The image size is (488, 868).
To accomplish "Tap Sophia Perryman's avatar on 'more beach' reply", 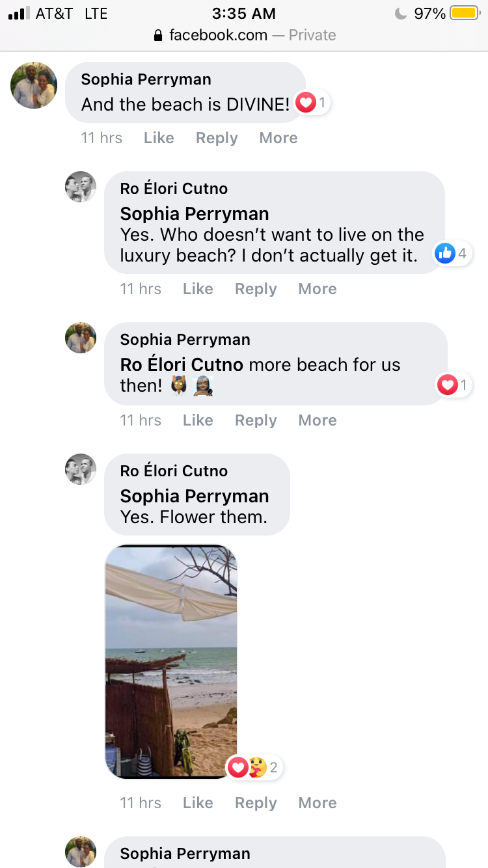I will (x=81, y=338).
